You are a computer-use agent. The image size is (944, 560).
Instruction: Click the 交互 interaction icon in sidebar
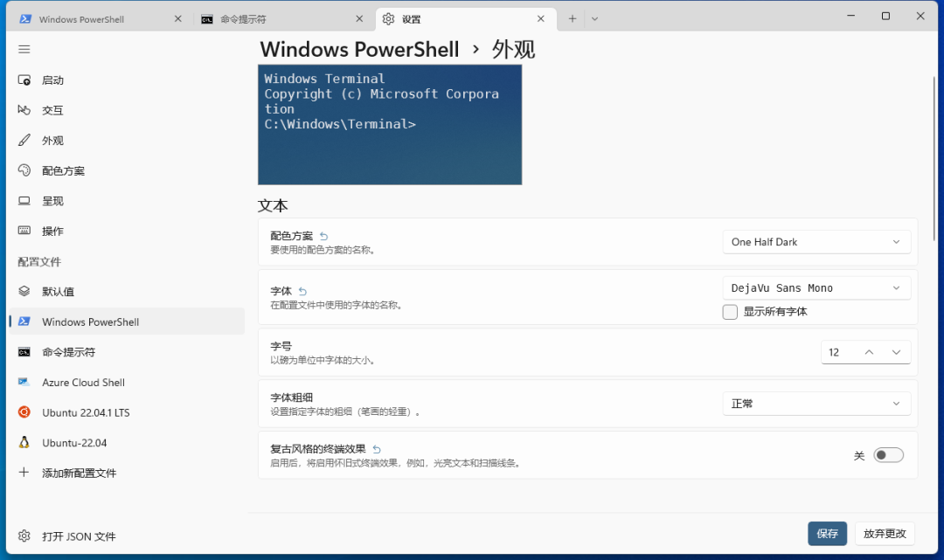coord(24,110)
